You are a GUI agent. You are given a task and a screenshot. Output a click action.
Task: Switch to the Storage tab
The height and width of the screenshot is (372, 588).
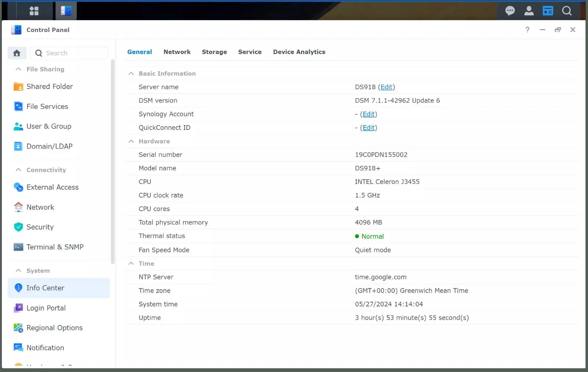214,52
